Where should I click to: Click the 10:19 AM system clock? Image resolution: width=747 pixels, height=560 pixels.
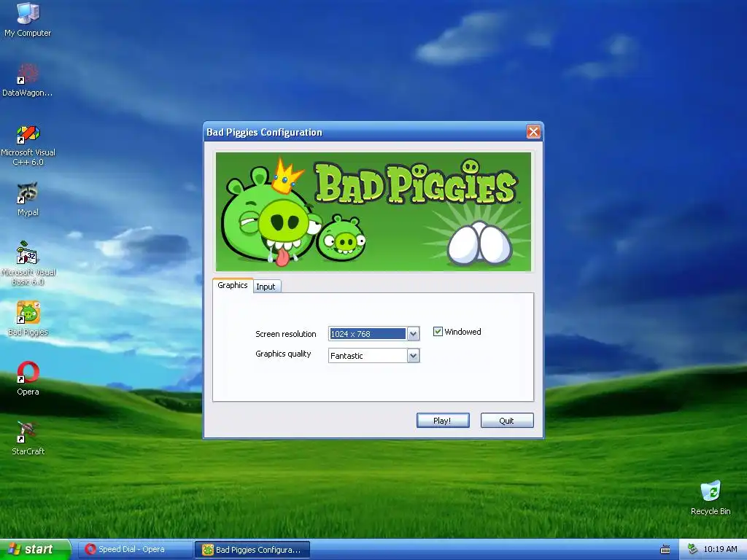click(x=720, y=549)
